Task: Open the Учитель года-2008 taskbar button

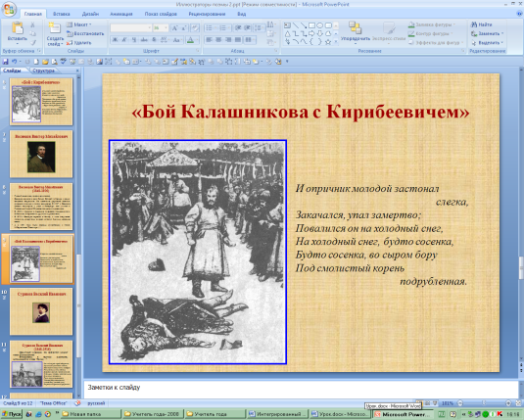Action: pyautogui.click(x=153, y=414)
